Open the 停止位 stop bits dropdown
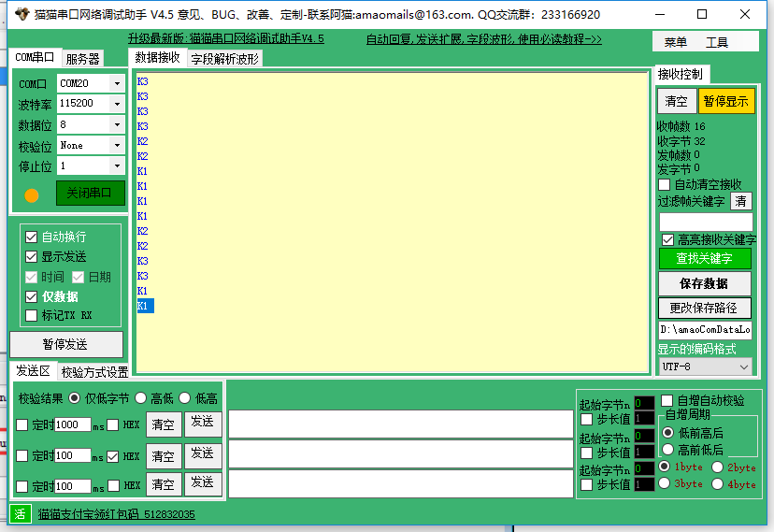 pos(117,165)
